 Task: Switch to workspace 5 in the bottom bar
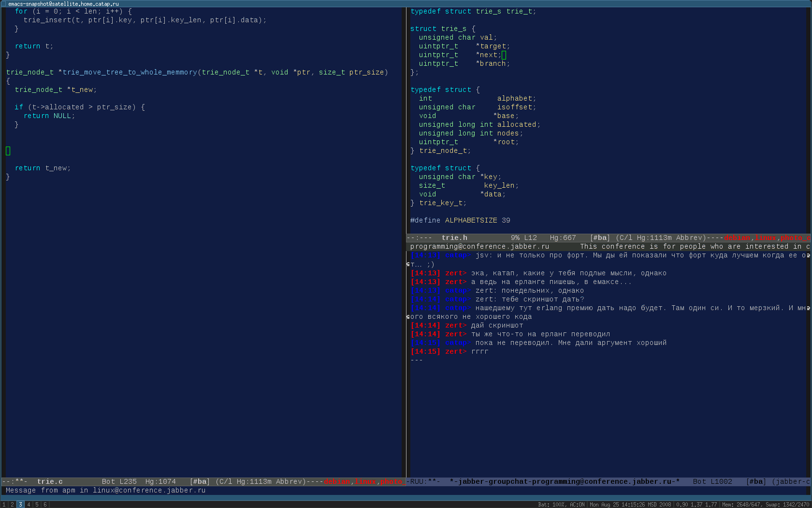(x=37, y=504)
